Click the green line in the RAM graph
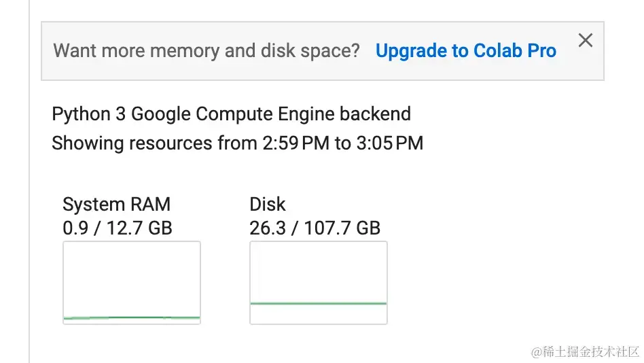 tap(131, 317)
